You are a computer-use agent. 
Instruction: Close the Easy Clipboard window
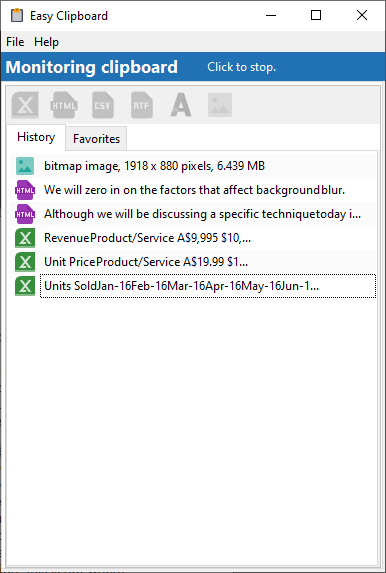tap(362, 15)
